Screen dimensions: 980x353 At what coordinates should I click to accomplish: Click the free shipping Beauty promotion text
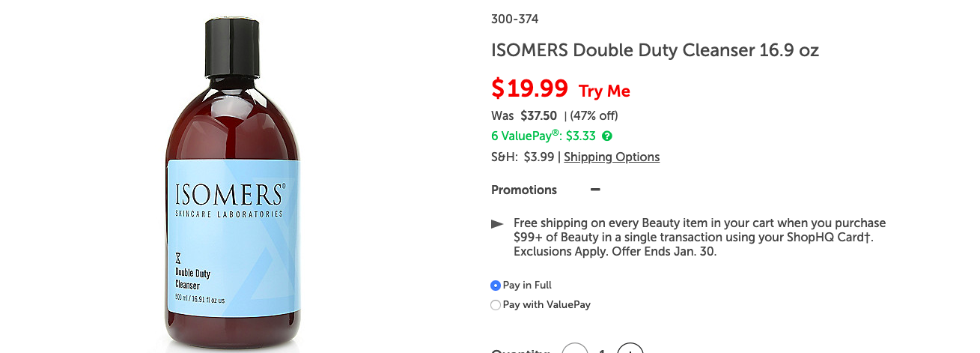pos(699,237)
